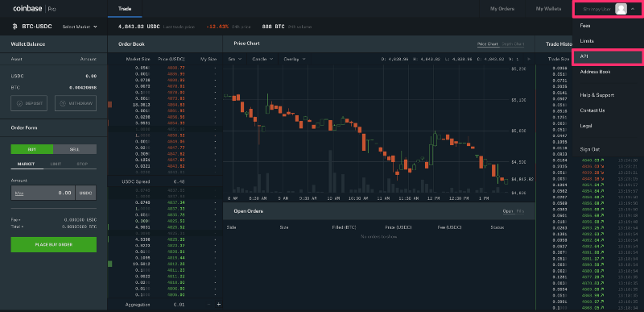Open the Select Market dropdown
Screen dimensions: 644x312
[x=80, y=27]
